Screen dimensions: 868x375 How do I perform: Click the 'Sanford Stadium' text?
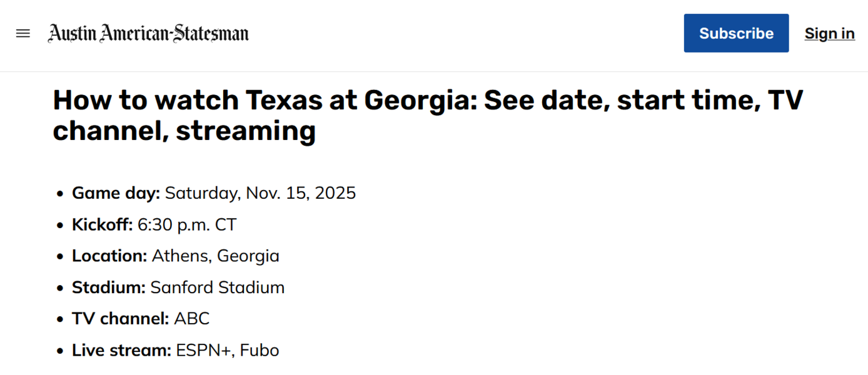click(x=218, y=287)
